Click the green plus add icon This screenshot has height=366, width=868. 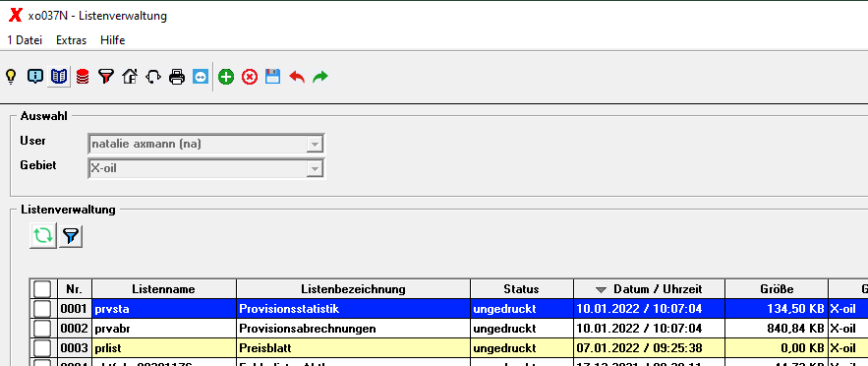coord(226,77)
